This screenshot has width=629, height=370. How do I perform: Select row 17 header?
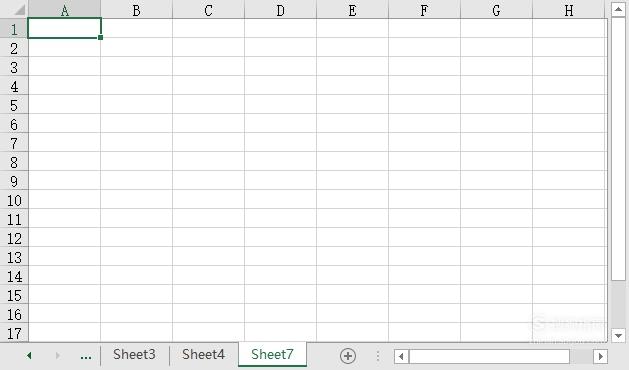tap(14, 333)
